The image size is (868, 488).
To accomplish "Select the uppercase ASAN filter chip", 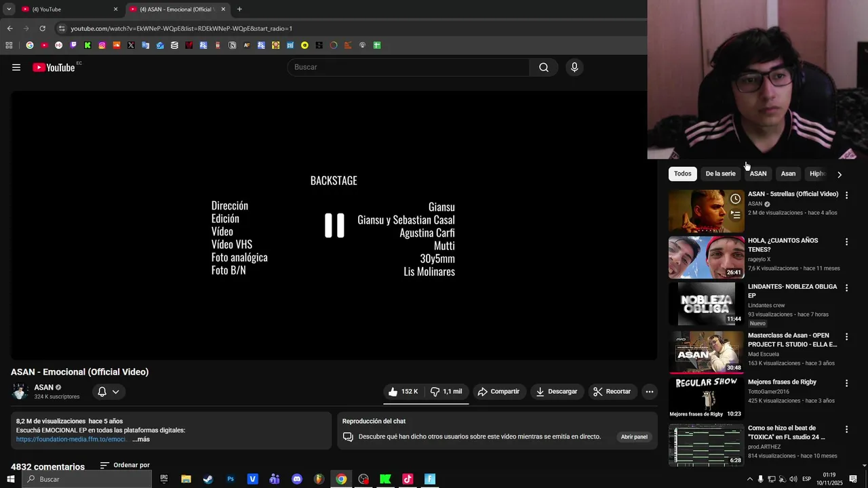I will tap(758, 174).
